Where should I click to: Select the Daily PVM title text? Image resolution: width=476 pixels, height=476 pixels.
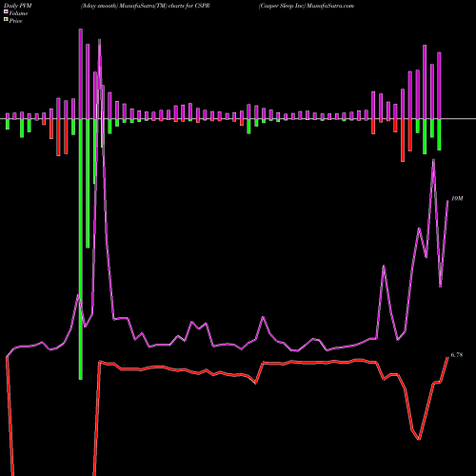[17, 6]
